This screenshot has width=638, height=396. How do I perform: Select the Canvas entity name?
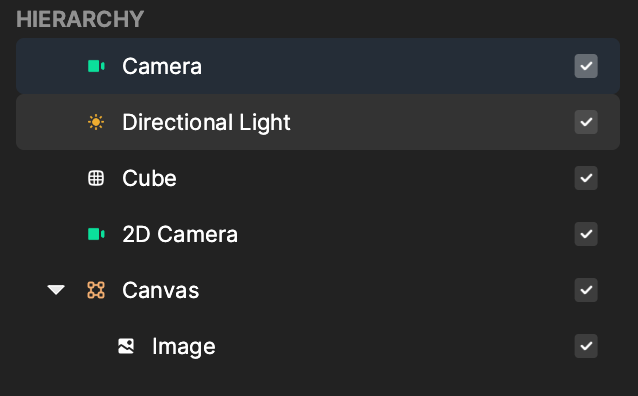pyautogui.click(x=161, y=291)
